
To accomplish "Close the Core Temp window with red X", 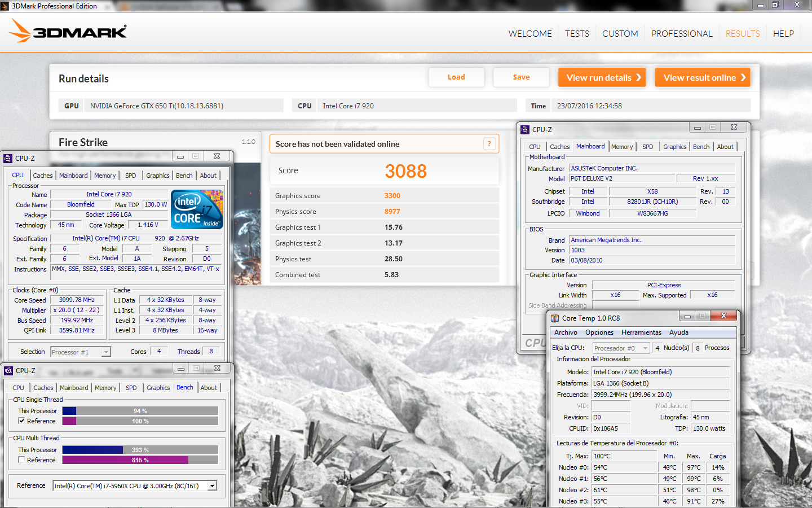I will point(723,316).
